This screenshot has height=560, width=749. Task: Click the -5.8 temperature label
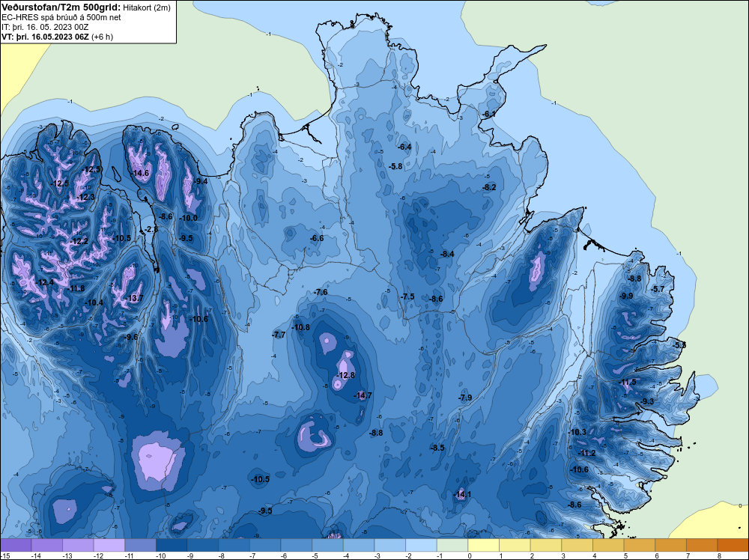395,166
